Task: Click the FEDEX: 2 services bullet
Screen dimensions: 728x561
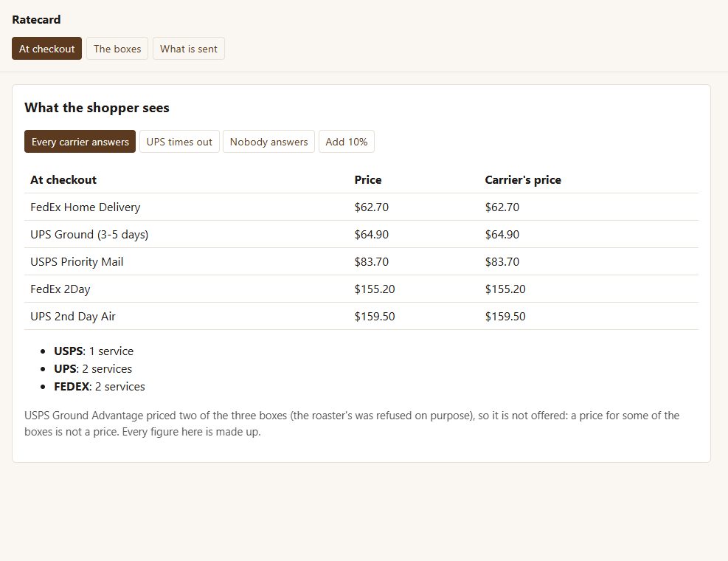Action: coord(100,386)
